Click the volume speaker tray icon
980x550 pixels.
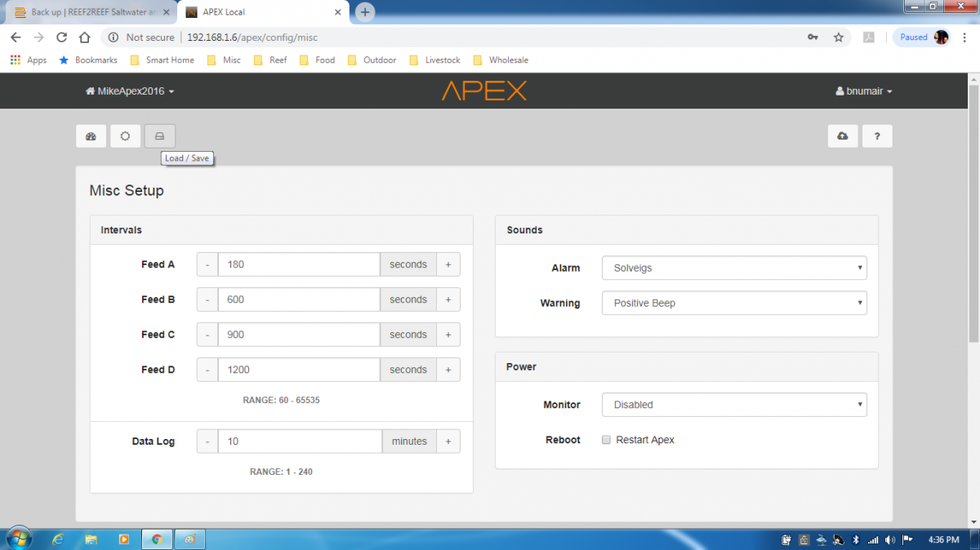pyautogui.click(x=889, y=539)
